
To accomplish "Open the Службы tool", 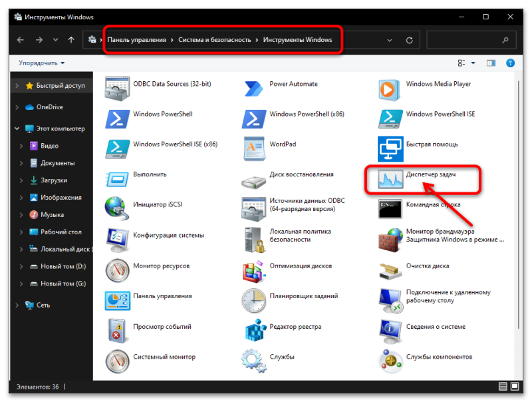I will point(281,357).
